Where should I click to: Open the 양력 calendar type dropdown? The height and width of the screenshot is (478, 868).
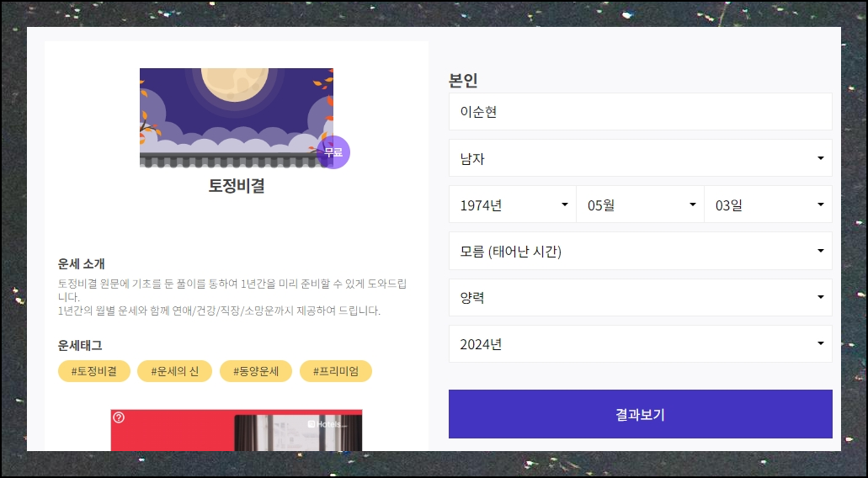point(641,298)
